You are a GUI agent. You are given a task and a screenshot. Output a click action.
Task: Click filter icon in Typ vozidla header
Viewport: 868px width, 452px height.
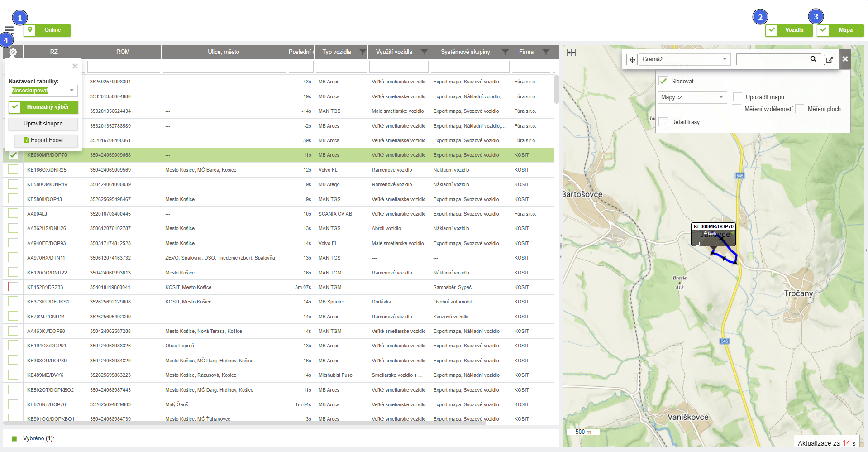click(362, 52)
